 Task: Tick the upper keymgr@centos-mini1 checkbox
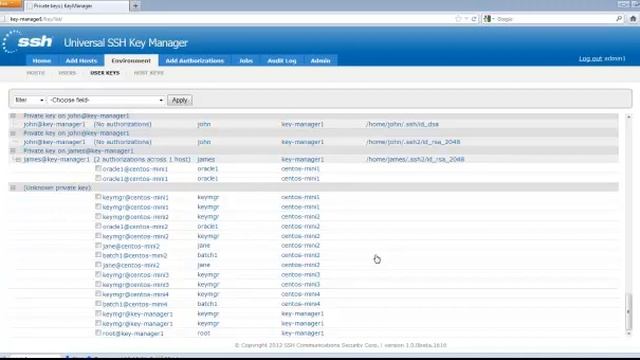coord(98,197)
